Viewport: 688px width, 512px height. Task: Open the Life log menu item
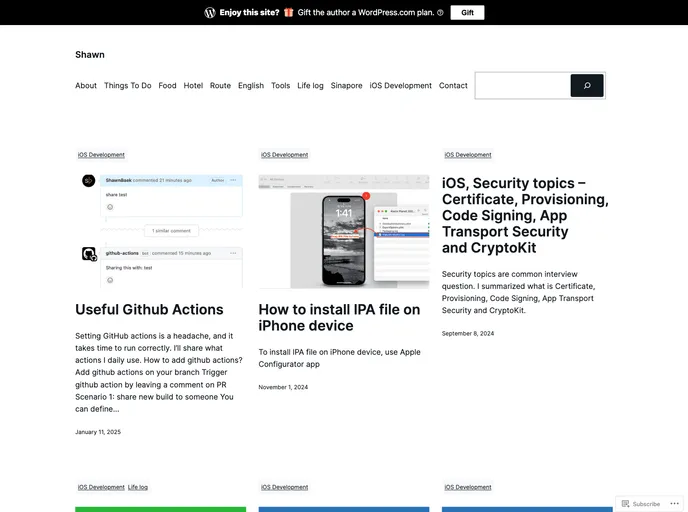(x=310, y=86)
